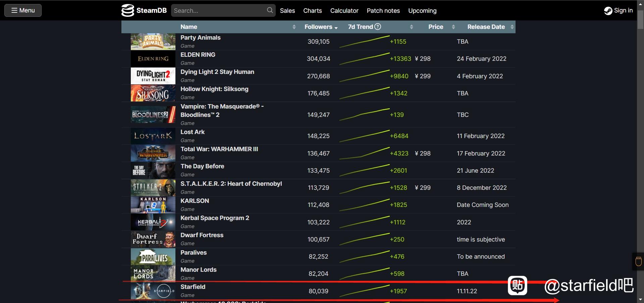
Task: Open Dwarf Fortress thumbnail image
Action: (153, 239)
